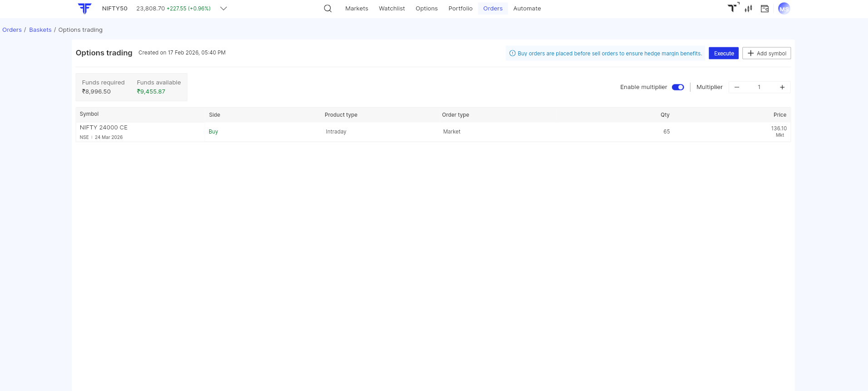This screenshot has width=868, height=391.
Task: Decrease multiplier with the minus icon
Action: [737, 87]
